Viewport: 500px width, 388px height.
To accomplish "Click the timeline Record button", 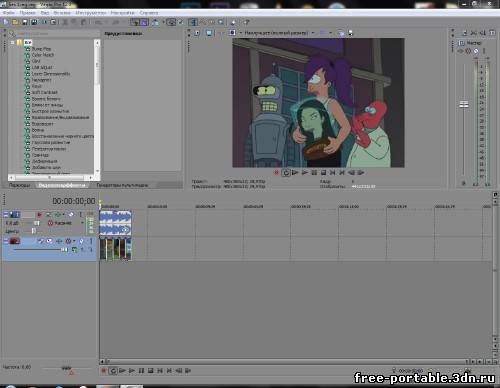I will [x=104, y=370].
